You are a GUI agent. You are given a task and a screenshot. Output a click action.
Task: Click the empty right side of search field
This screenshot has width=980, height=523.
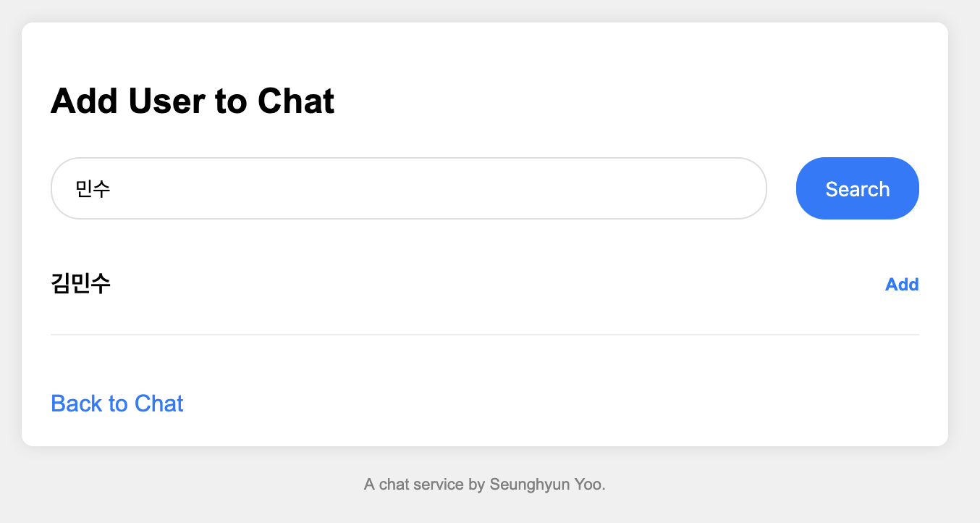(x=615, y=188)
